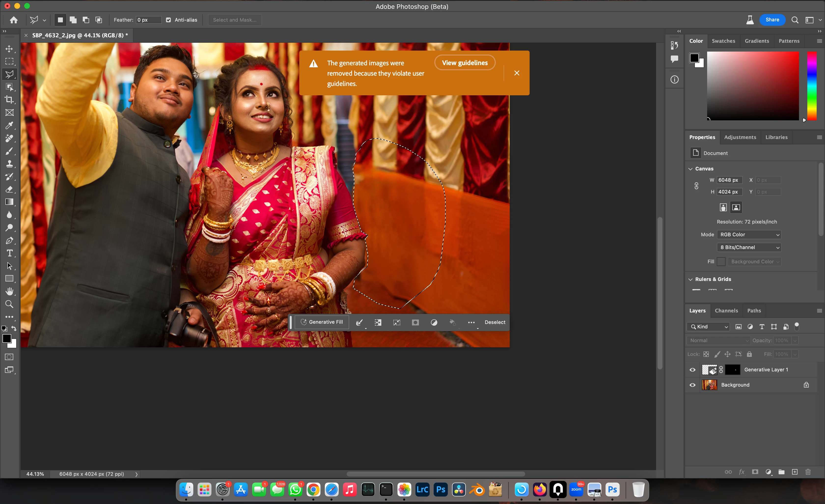The image size is (825, 504).
Task: Click the Zoom tool in toolbar
Action: [x=9, y=304]
